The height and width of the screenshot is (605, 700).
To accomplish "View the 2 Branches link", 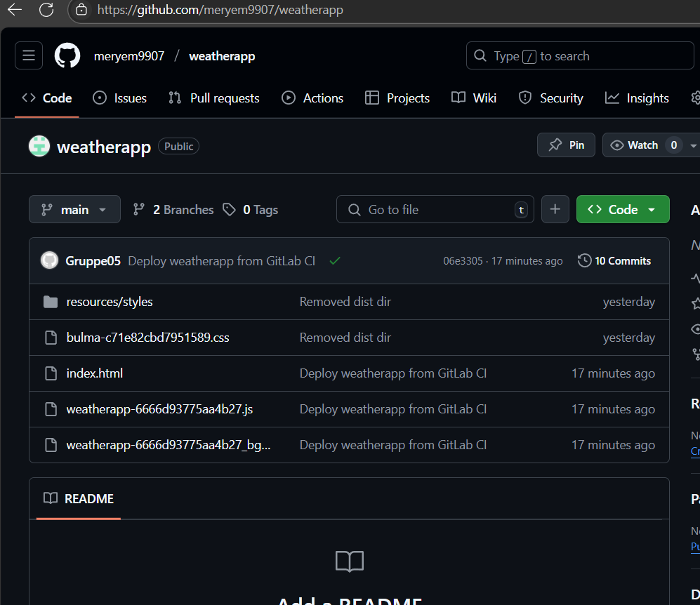I will coord(173,209).
